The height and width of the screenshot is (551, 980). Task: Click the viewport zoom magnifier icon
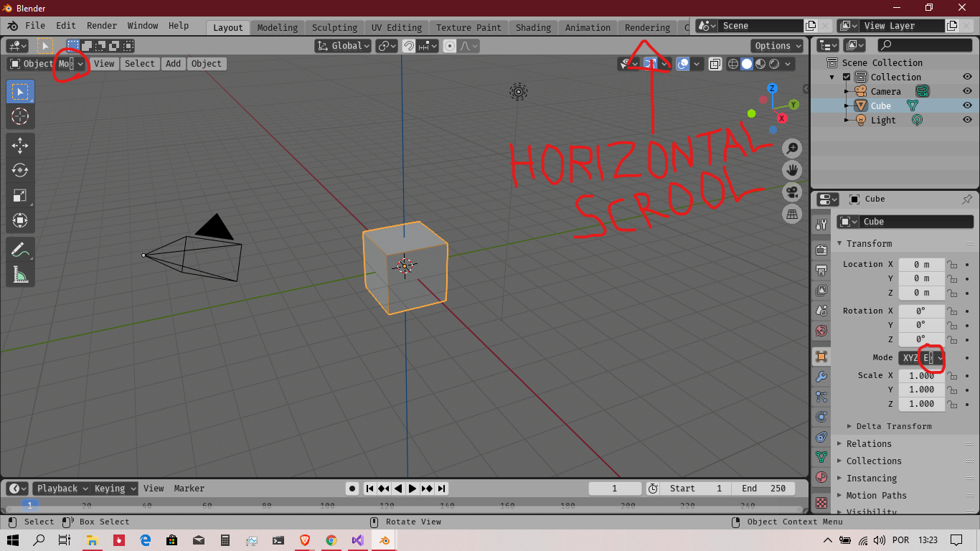(x=792, y=149)
